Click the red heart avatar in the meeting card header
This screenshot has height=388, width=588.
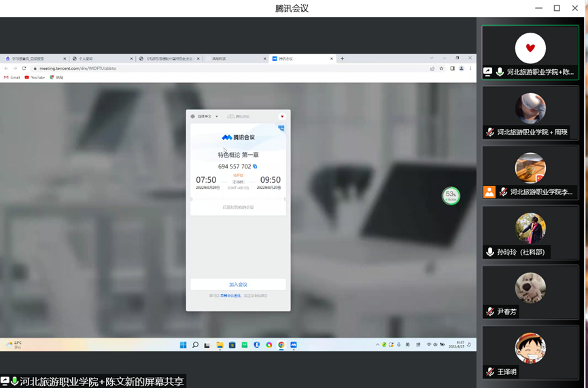pyautogui.click(x=282, y=116)
